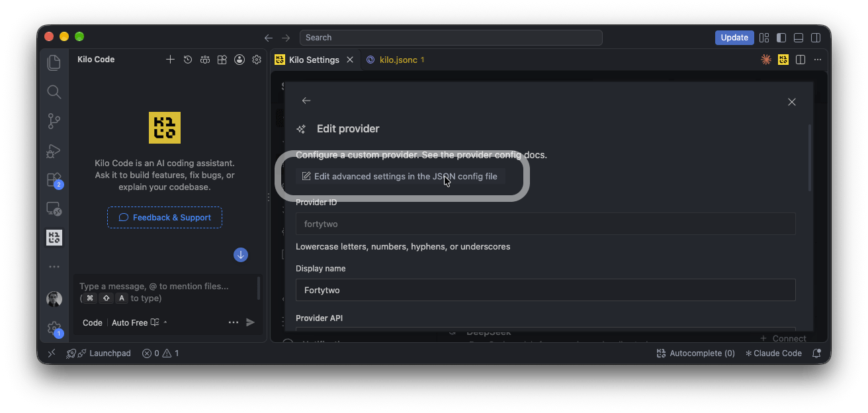Open the Explorer view in the activity bar

pos(54,63)
